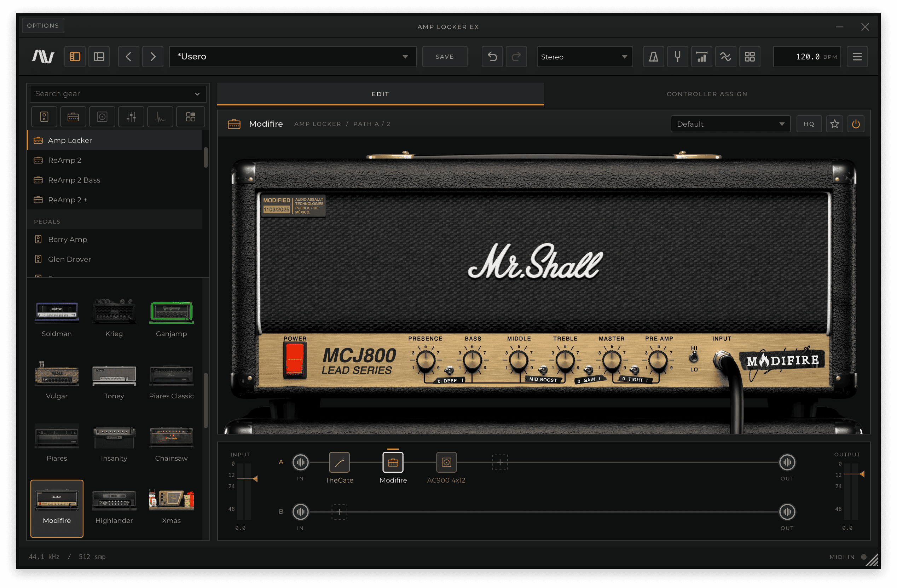Undo the last change
The image size is (897, 588).
pos(492,57)
